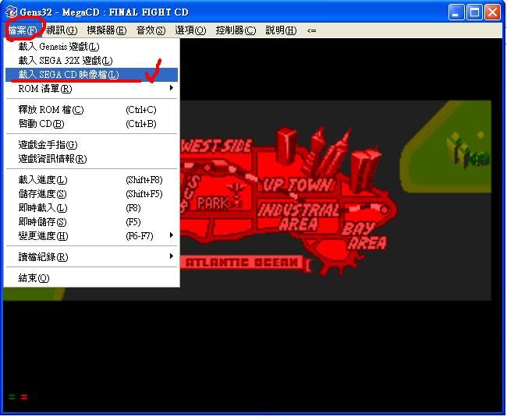Maximize the Gens32 window
Viewport: 507px width, 420px height.
(474, 12)
